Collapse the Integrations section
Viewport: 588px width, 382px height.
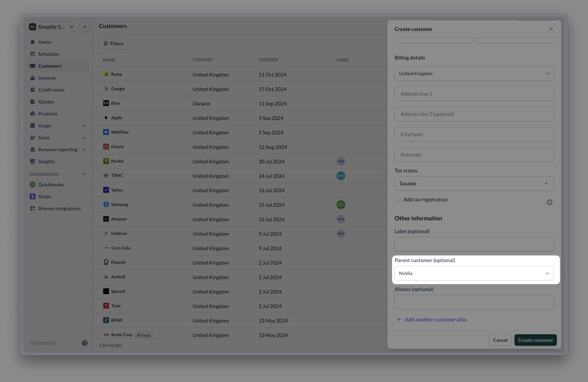tap(84, 174)
